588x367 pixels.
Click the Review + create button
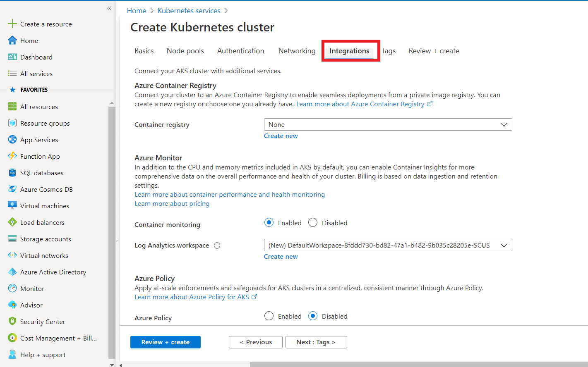click(165, 342)
